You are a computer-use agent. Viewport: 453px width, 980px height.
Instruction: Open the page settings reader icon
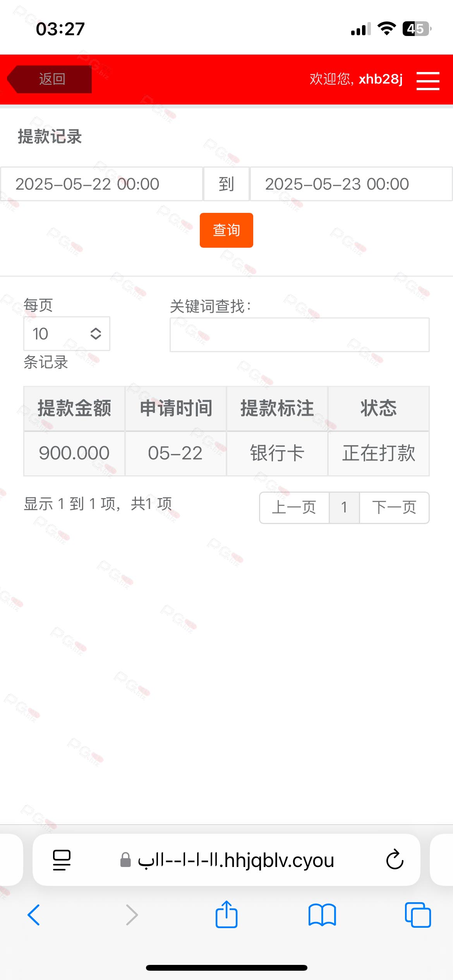[x=62, y=860]
